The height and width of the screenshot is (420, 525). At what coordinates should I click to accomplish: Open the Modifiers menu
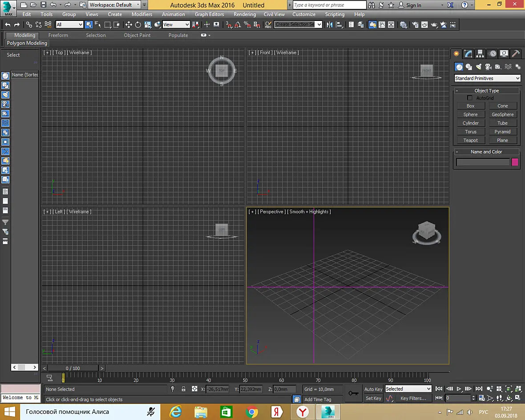tap(141, 14)
